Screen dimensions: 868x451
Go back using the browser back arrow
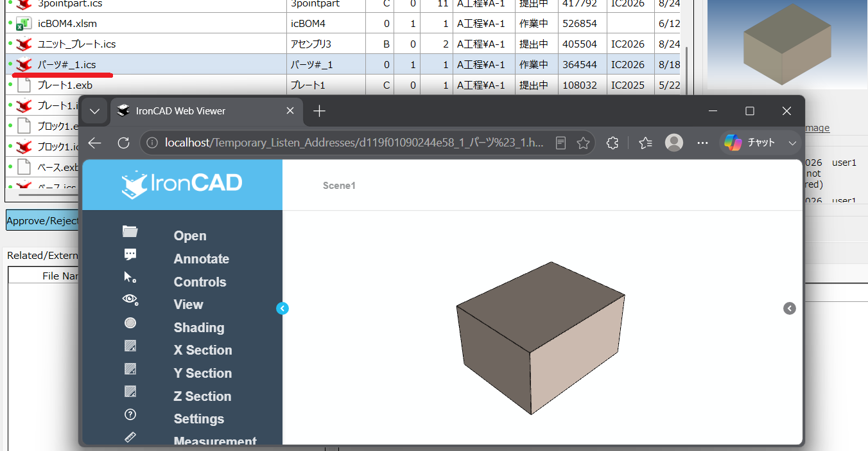(x=95, y=143)
